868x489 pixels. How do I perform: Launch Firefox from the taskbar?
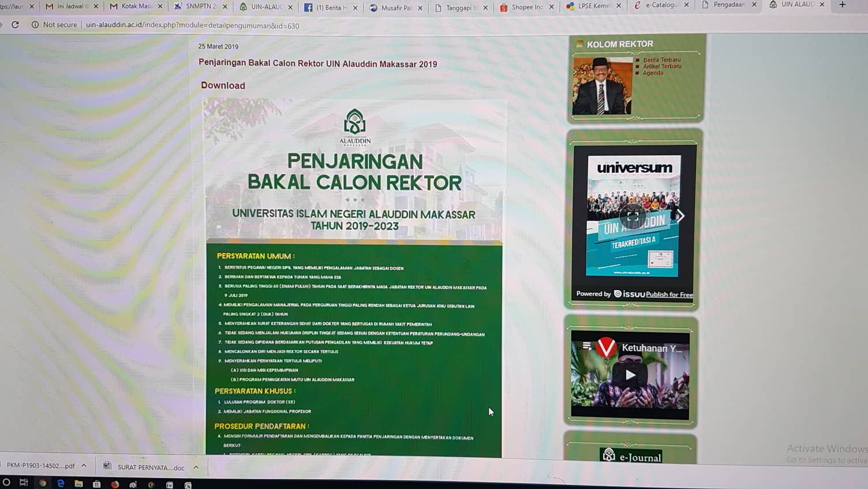(x=114, y=485)
